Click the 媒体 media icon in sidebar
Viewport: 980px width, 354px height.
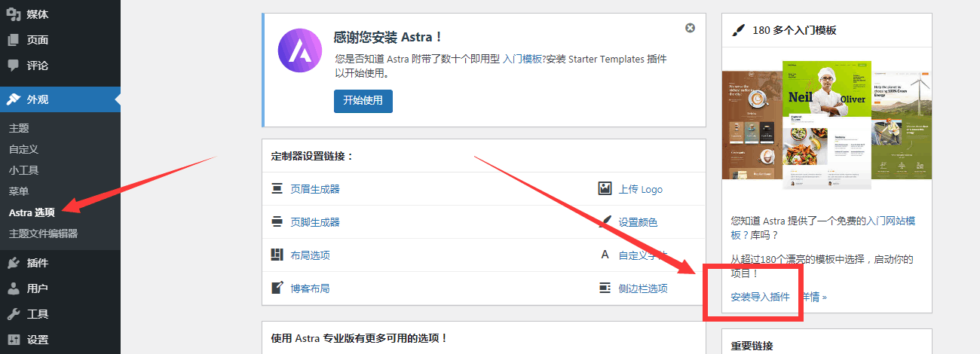click(x=14, y=14)
